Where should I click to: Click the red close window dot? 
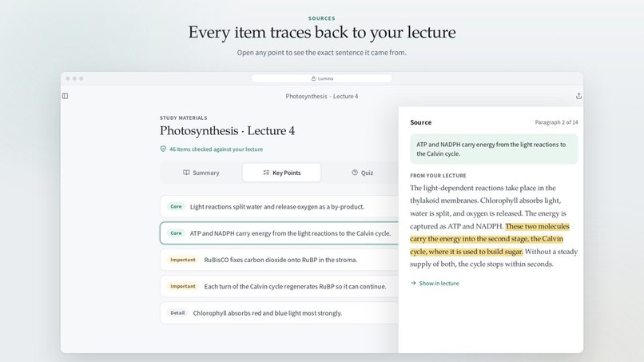[68, 78]
